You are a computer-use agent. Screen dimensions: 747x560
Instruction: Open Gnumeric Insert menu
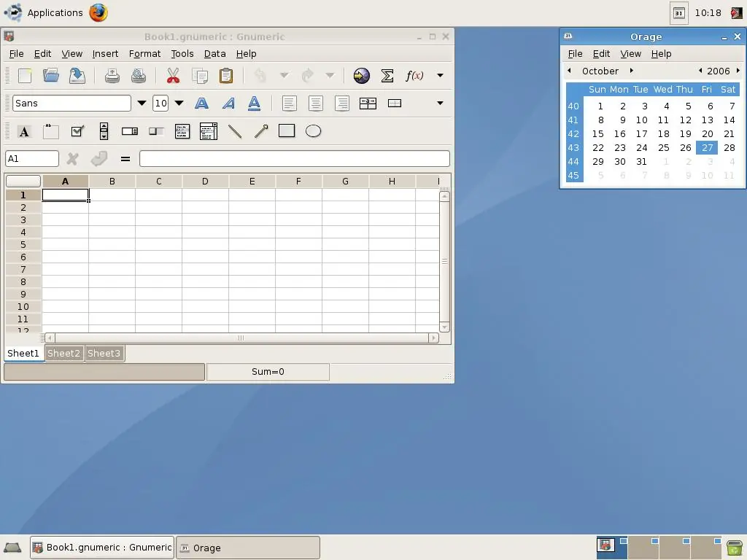(x=105, y=54)
